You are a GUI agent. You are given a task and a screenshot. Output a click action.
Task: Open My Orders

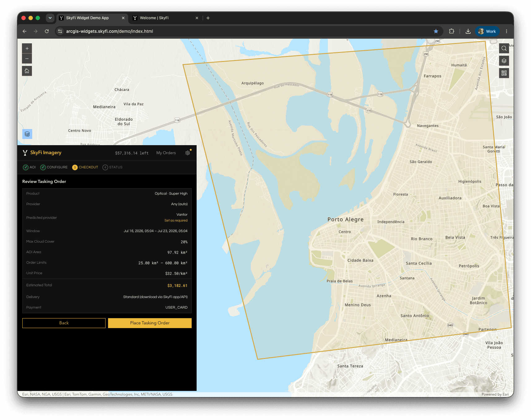tap(166, 153)
